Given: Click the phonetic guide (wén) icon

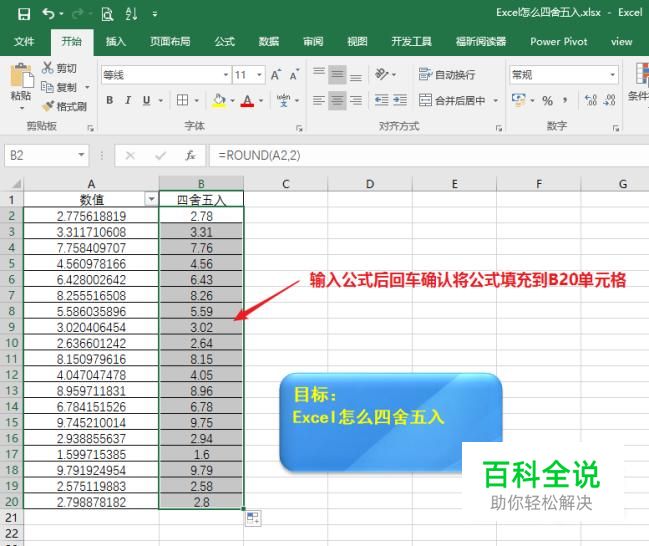Looking at the screenshot, I should click(284, 100).
